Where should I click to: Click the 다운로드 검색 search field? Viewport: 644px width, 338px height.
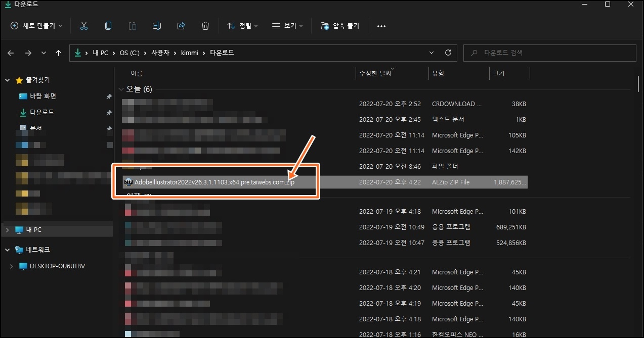(x=549, y=53)
